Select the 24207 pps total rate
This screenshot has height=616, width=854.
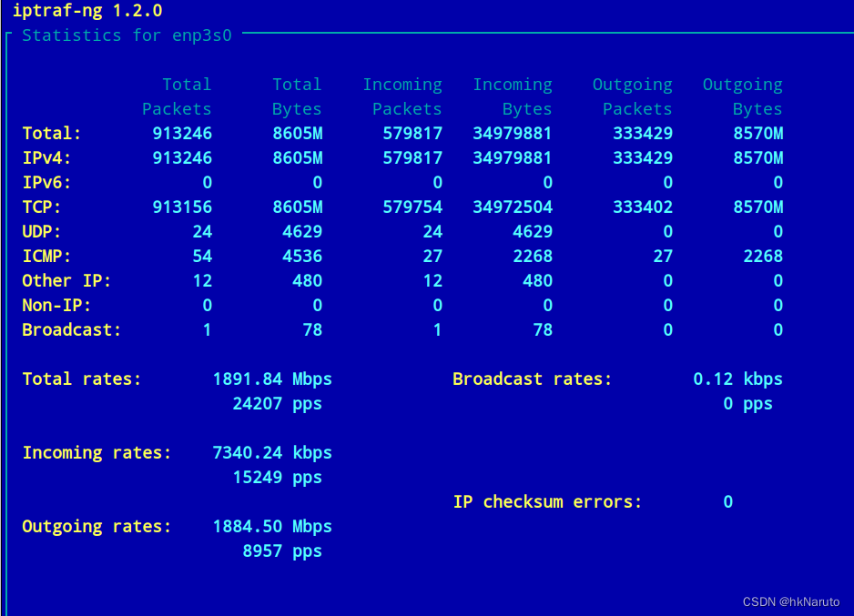[x=277, y=403]
